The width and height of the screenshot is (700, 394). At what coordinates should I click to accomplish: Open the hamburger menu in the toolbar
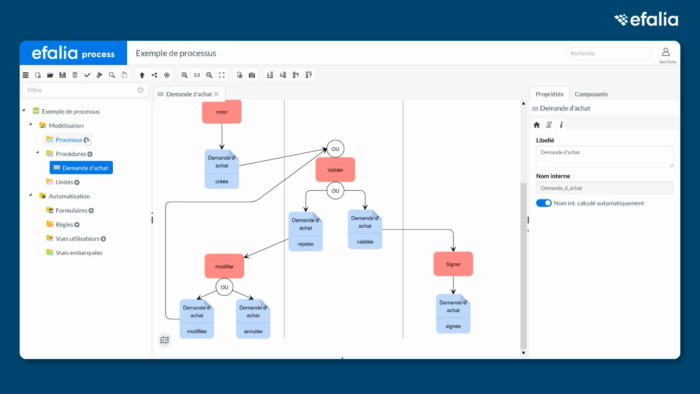click(x=25, y=75)
